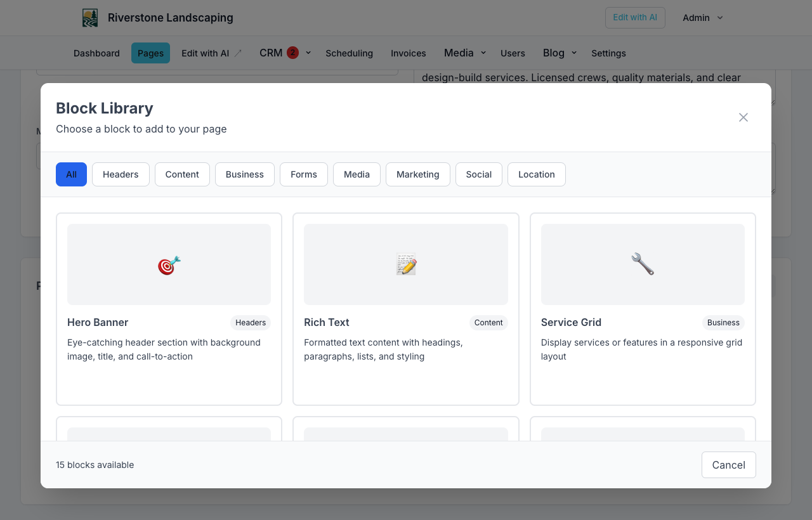Filter blocks by Social
Screen dimensions: 812x520
click(479, 174)
